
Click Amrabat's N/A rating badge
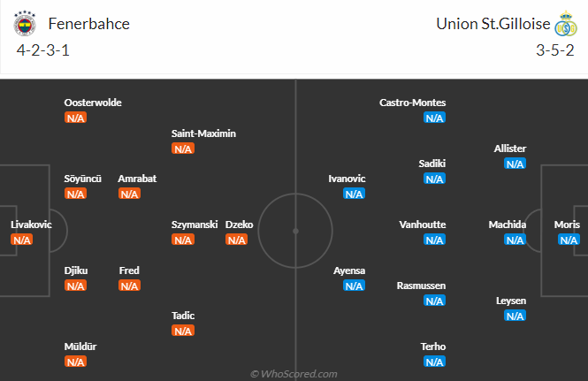point(129,194)
